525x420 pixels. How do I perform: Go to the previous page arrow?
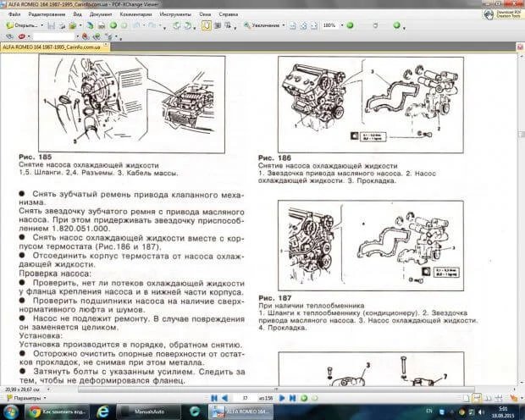(224, 397)
